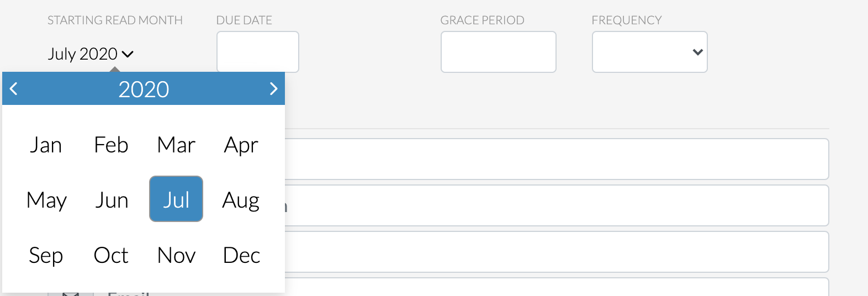
Task: Select Aug in the month picker
Action: (x=241, y=199)
